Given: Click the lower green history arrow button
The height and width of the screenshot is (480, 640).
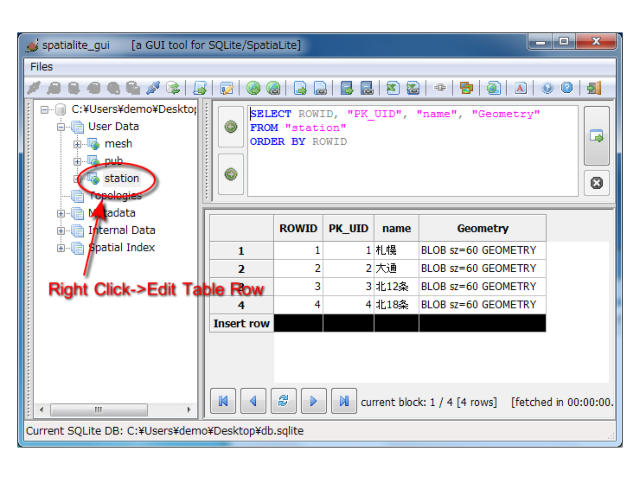Looking at the screenshot, I should [x=231, y=174].
